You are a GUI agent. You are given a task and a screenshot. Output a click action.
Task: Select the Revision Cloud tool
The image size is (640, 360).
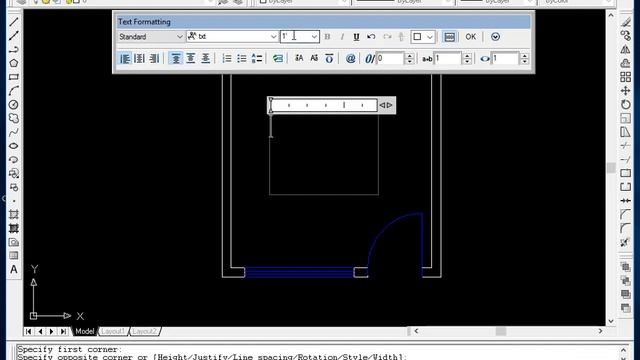pyautogui.click(x=13, y=118)
